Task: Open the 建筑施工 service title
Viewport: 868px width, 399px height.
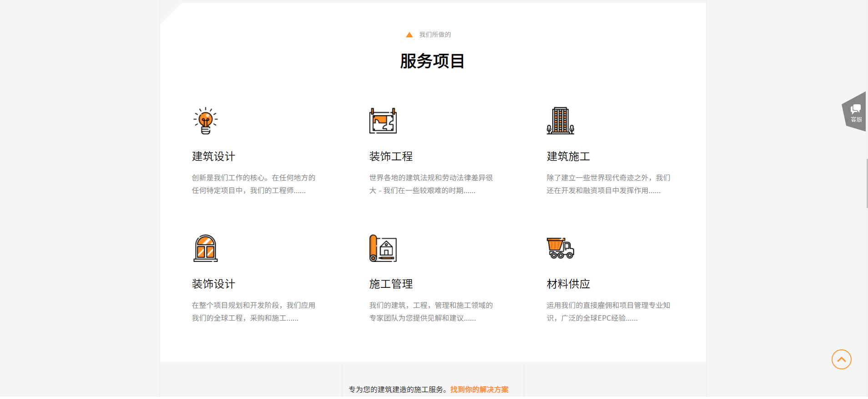Action: point(568,156)
